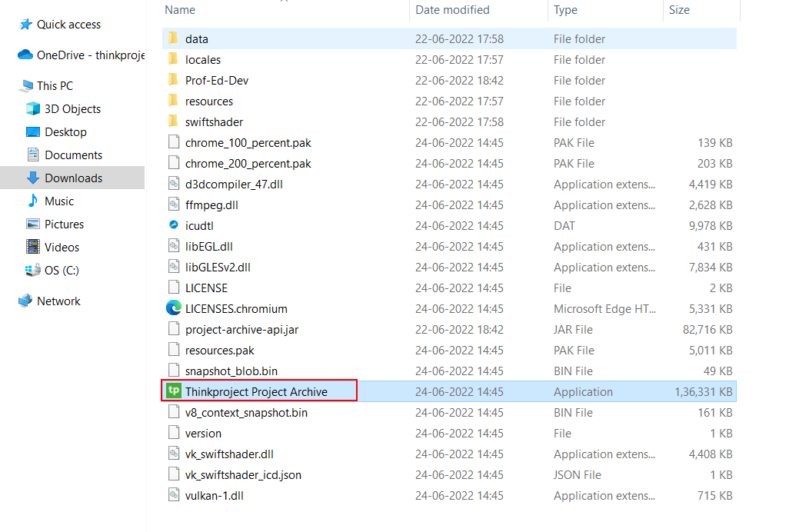Open the Downloads folder in sidebar
The image size is (789, 532).
click(x=73, y=178)
